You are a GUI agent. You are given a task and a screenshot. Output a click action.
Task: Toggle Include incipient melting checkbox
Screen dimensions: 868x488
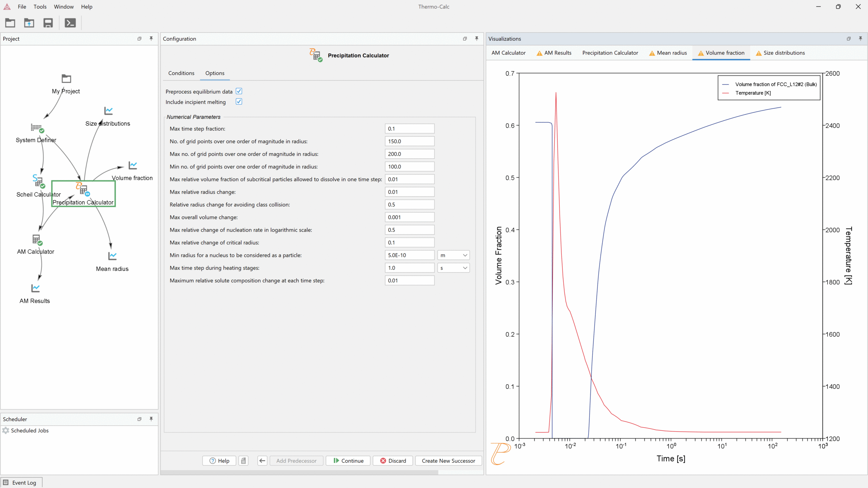(239, 102)
